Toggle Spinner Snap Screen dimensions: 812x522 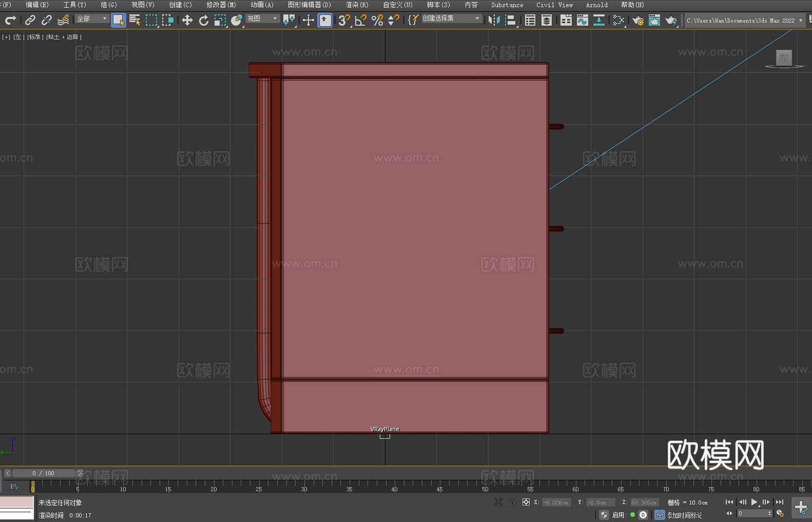coord(394,20)
